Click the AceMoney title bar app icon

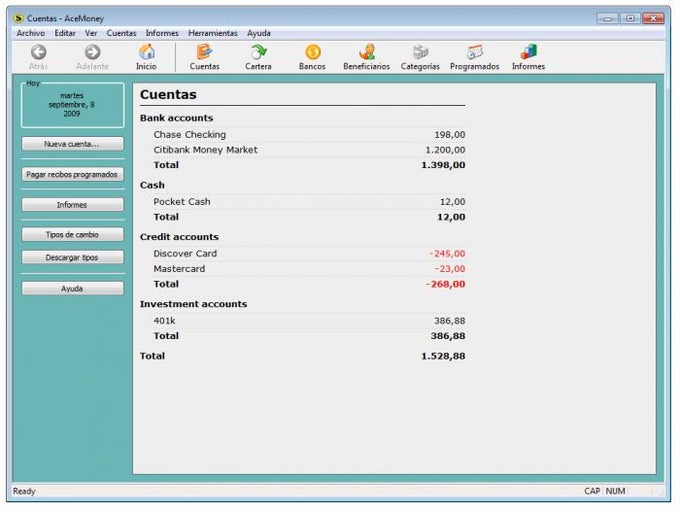pos(18,18)
